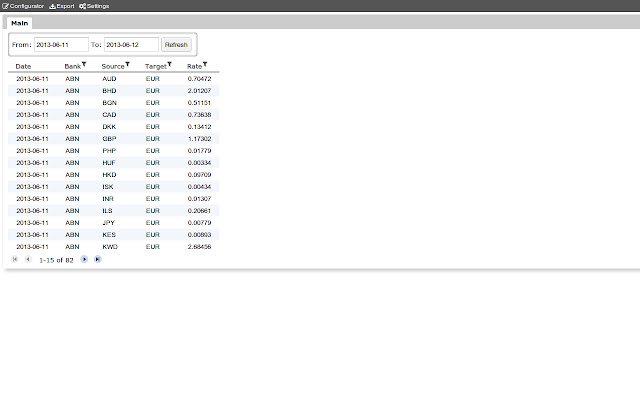Select the BGN source cell

(x=109, y=103)
